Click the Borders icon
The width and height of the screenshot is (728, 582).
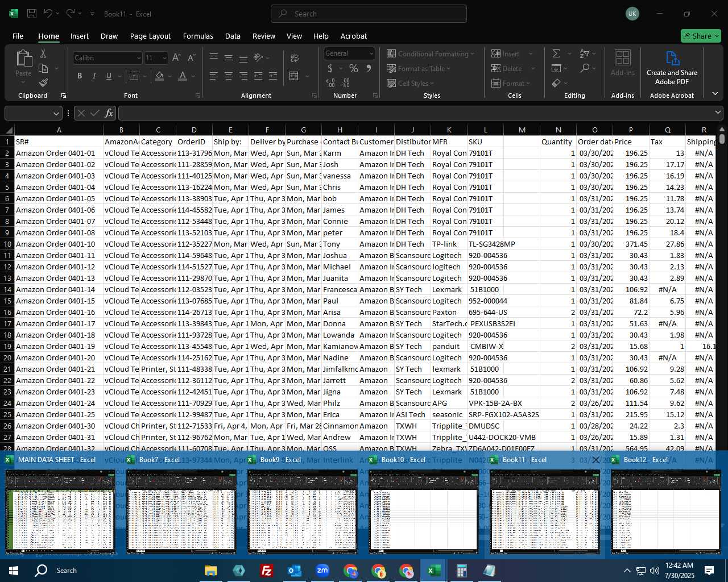coord(134,76)
